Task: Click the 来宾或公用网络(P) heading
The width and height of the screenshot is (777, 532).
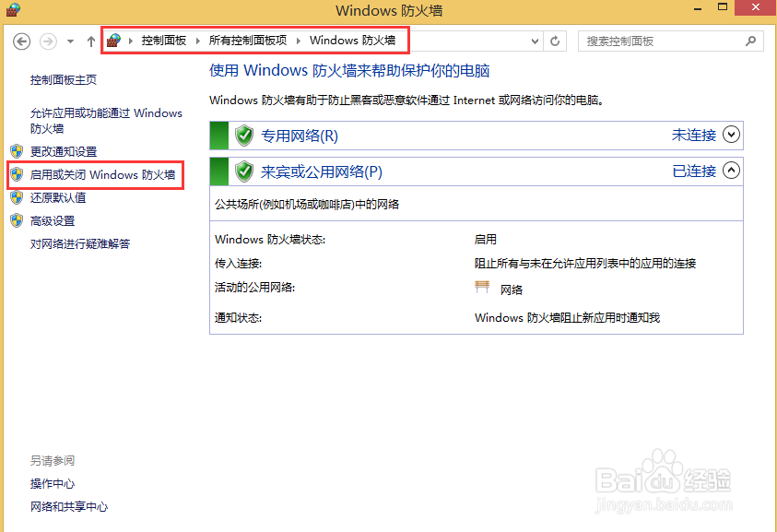Action: pyautogui.click(x=322, y=172)
